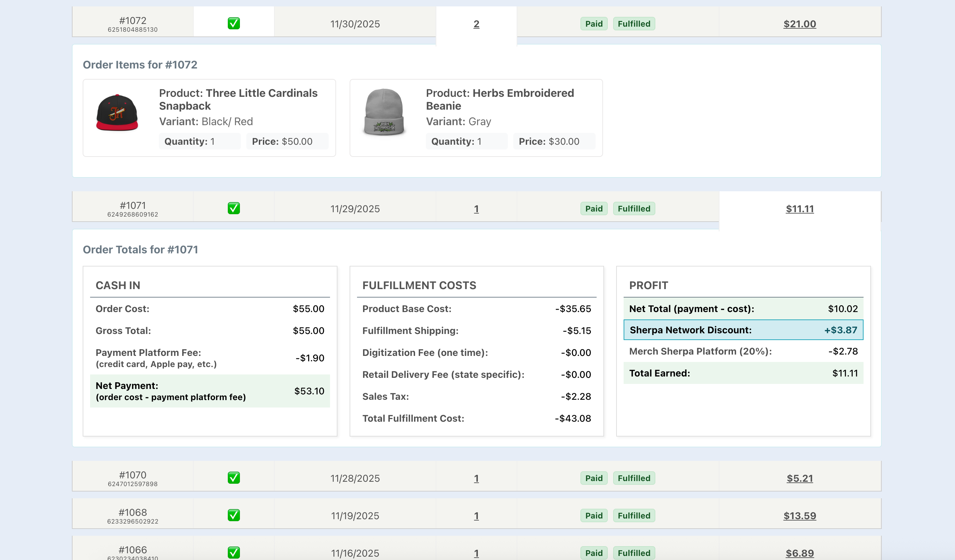This screenshot has width=955, height=560.
Task: Click Three Little Cardinals Snapback thumbnail
Action: click(x=117, y=113)
